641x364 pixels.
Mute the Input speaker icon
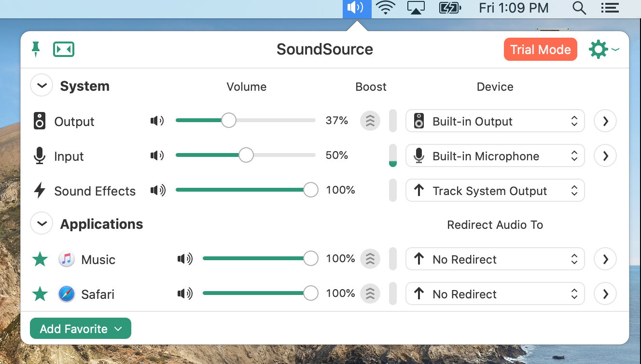(x=157, y=155)
